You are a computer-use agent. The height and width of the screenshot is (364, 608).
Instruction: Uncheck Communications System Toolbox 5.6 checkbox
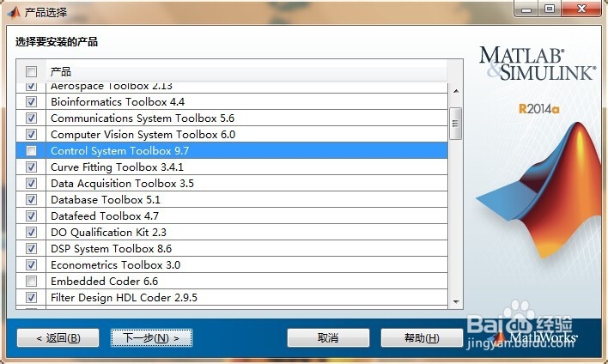(x=31, y=118)
